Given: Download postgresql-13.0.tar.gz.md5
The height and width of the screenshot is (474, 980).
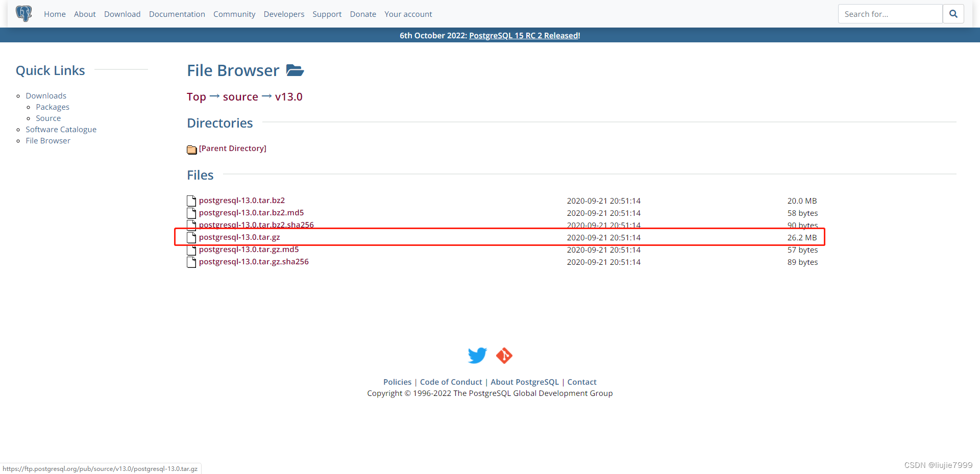Looking at the screenshot, I should pos(249,249).
